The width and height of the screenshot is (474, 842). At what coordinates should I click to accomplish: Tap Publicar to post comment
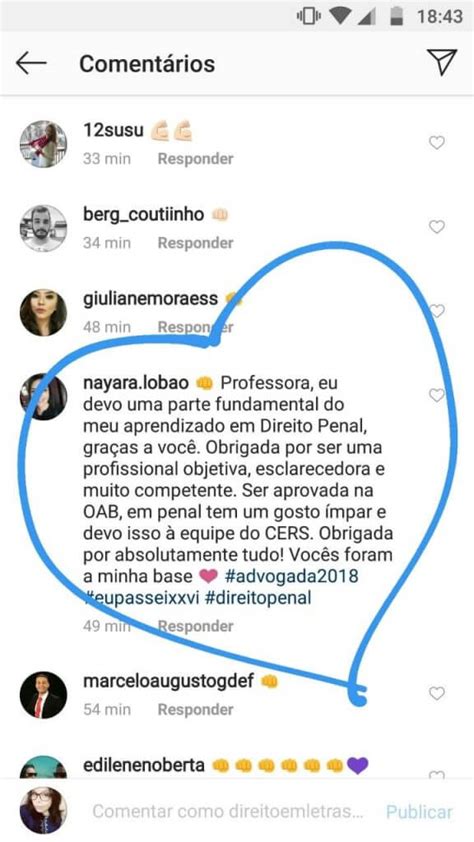419,811
